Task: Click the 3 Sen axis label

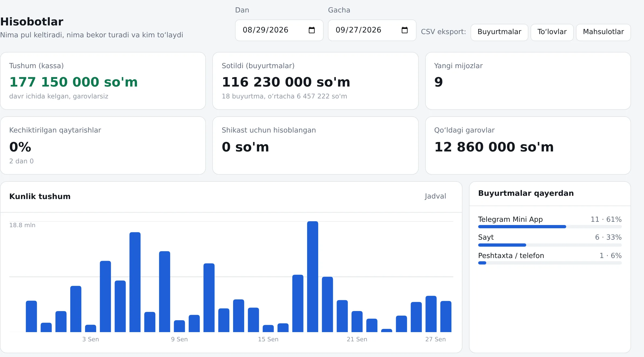Action: pyautogui.click(x=90, y=339)
